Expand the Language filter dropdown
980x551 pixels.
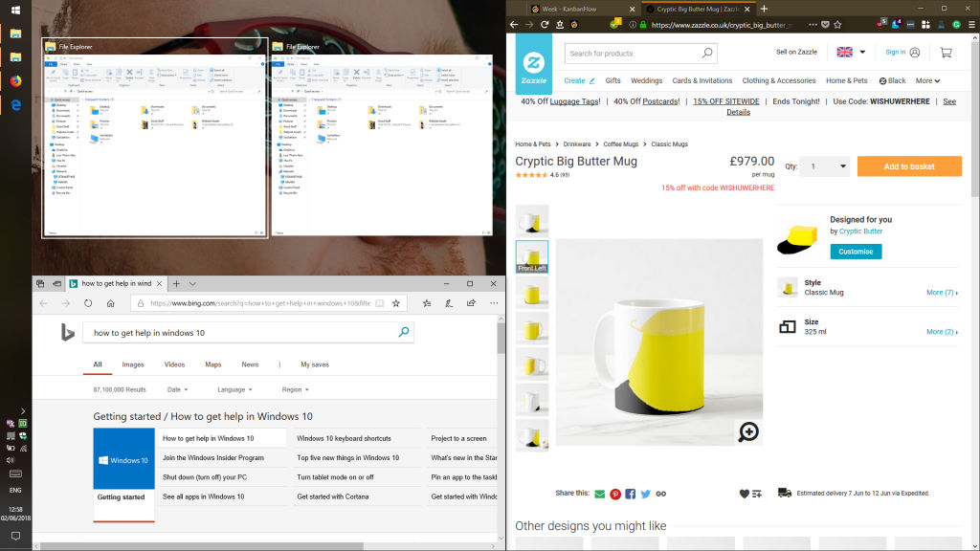coord(235,389)
